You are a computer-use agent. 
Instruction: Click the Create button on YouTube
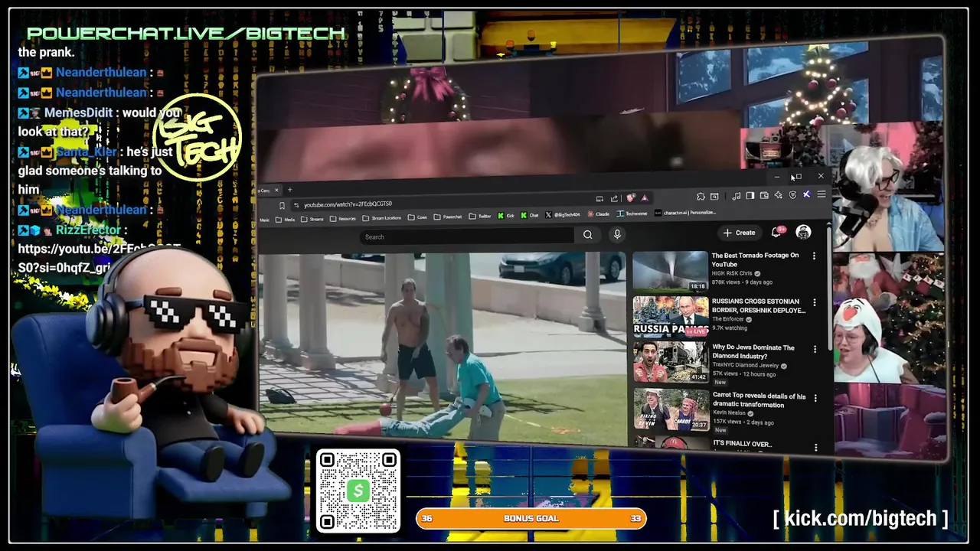[x=740, y=233]
